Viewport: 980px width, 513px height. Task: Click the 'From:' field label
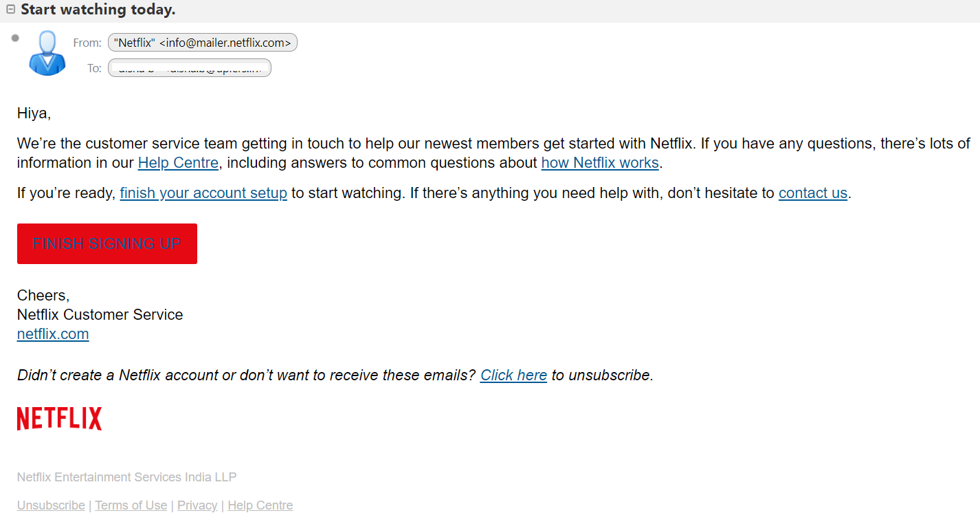87,43
